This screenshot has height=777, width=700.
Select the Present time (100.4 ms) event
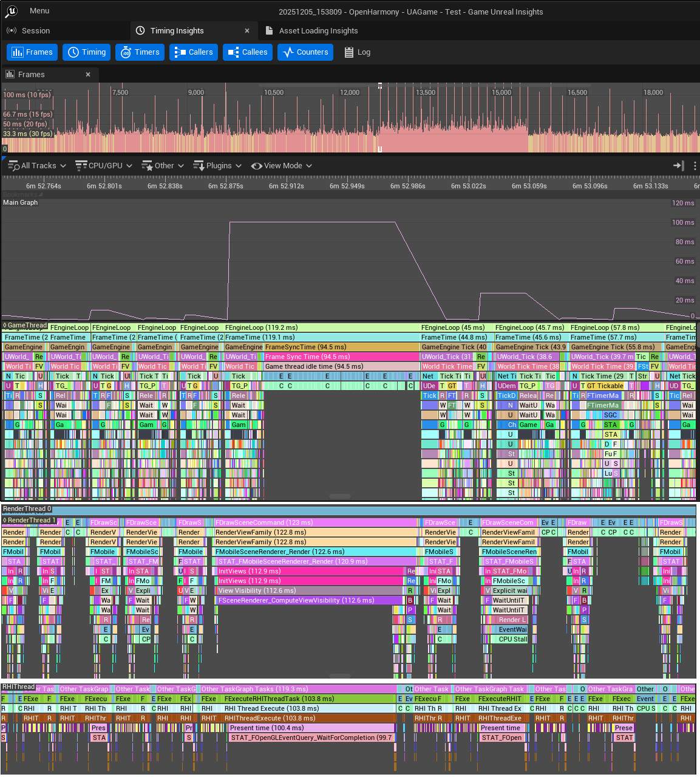coord(311,728)
